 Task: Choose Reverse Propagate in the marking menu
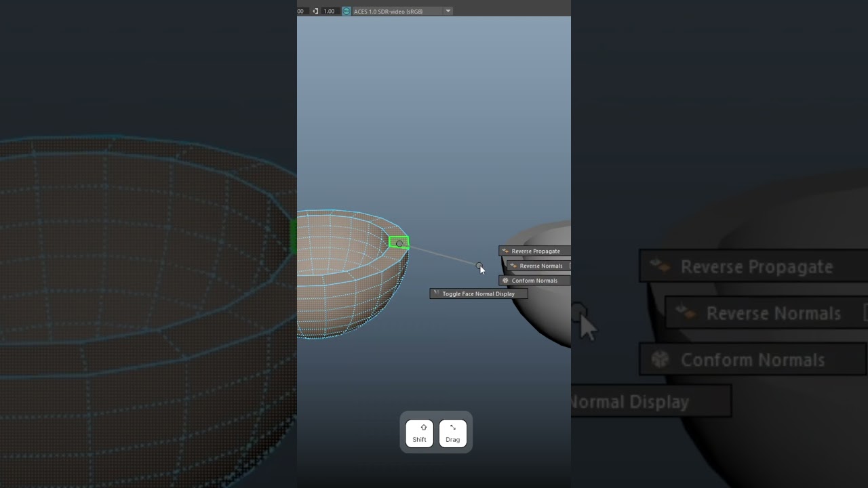tap(535, 251)
